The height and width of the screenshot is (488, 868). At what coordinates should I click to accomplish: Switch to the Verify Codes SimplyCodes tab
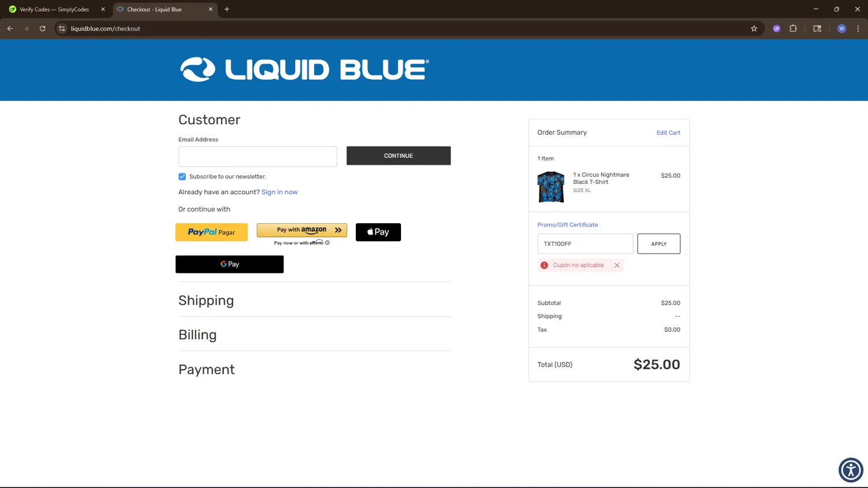pyautogui.click(x=54, y=9)
